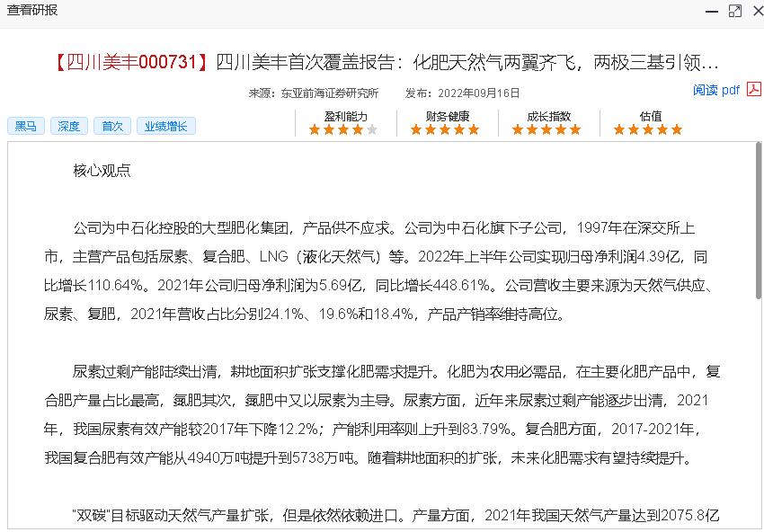
Task: Click the line starting "双碳"目标驱动天然气产量扩张
Action: pyautogui.click(x=395, y=515)
